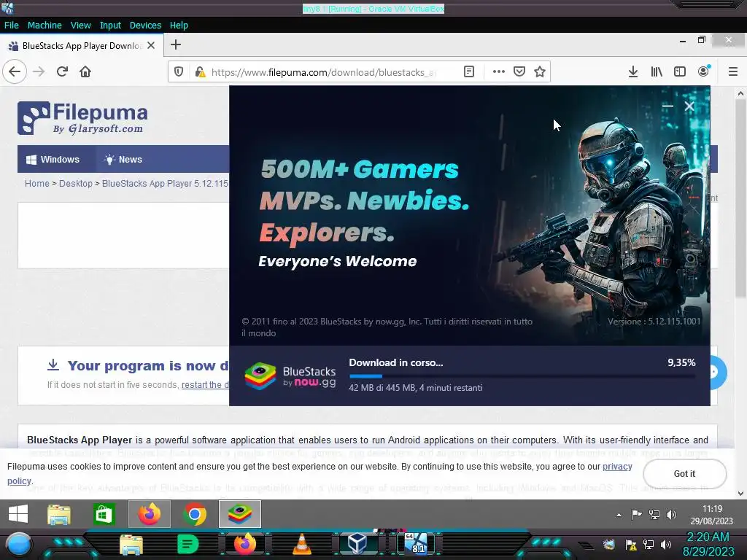Bookmark this page with the star
This screenshot has width=747, height=560.
pyautogui.click(x=540, y=72)
